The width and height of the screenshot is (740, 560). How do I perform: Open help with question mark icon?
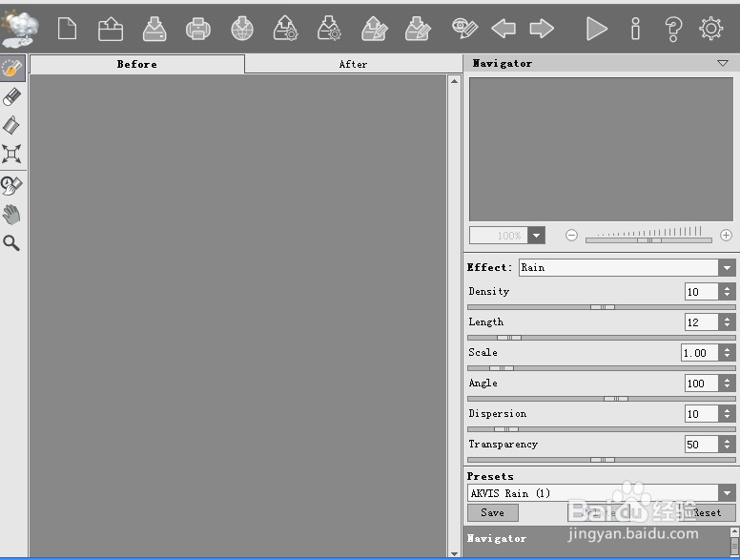pyautogui.click(x=673, y=29)
